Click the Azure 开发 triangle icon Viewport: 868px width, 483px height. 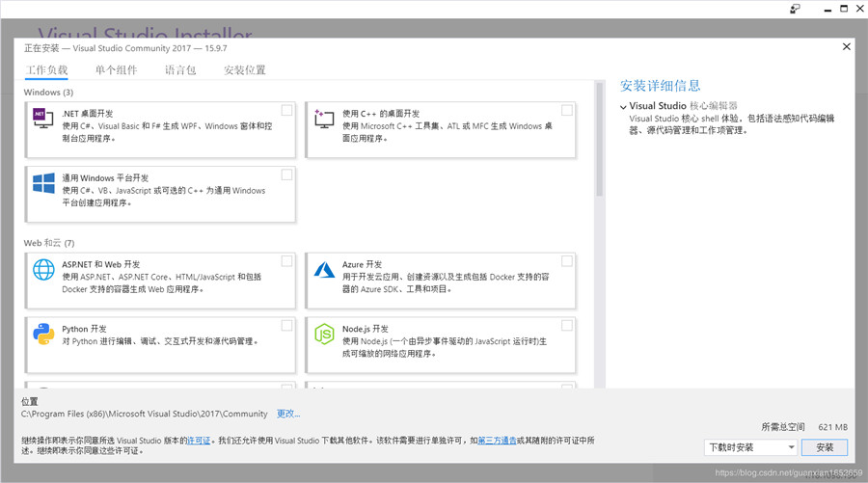coord(324,269)
